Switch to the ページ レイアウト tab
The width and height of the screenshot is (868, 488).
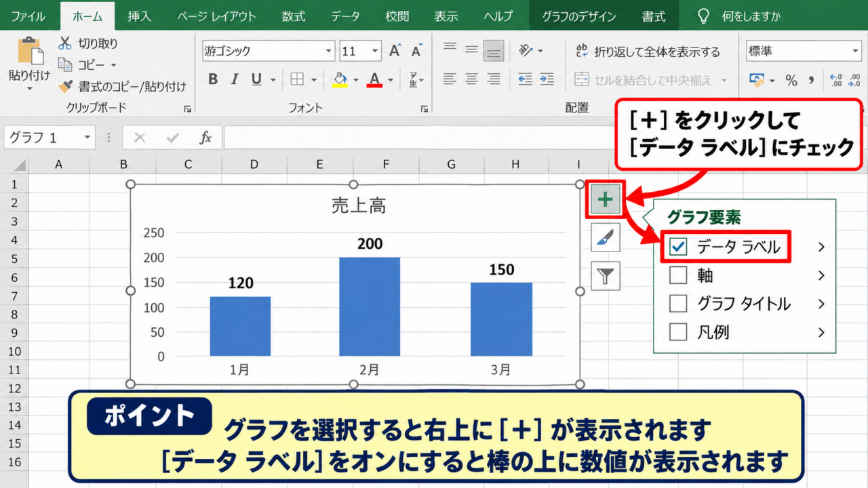pos(217,16)
